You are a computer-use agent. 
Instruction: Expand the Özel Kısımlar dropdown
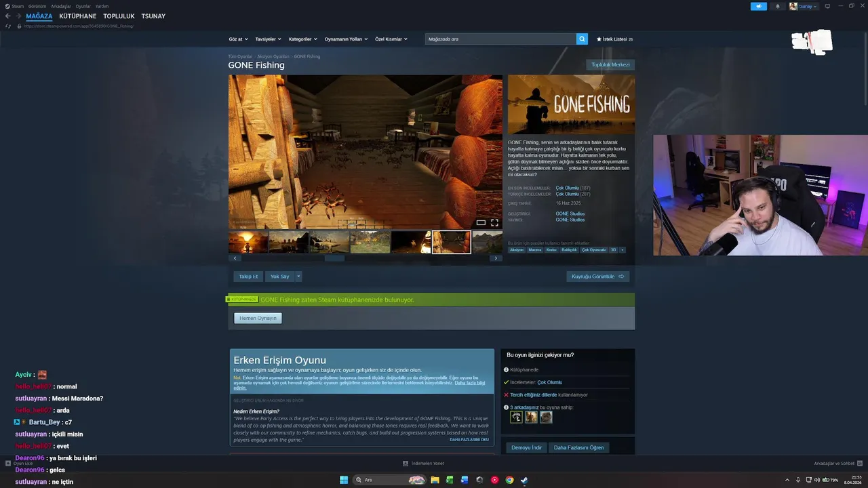click(x=391, y=39)
